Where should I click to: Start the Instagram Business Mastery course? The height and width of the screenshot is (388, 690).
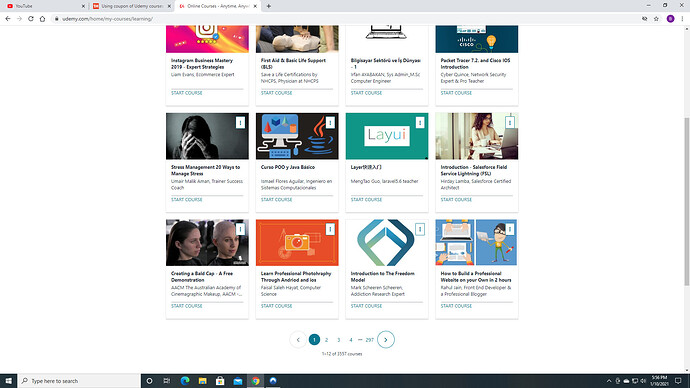point(187,93)
